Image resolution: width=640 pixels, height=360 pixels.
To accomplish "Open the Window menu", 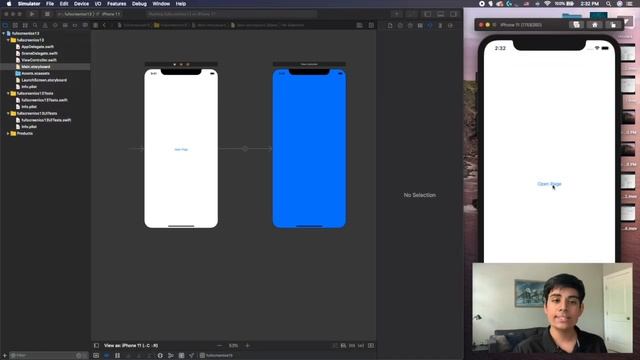I will 161,4.
